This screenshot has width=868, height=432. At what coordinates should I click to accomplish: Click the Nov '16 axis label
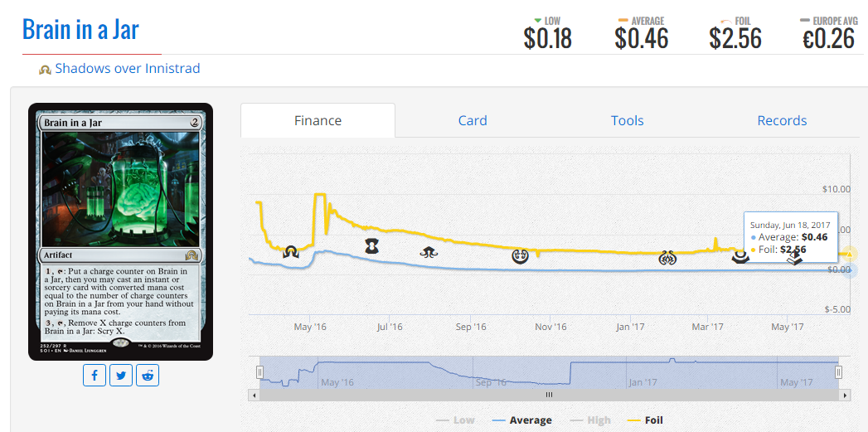[x=551, y=327]
